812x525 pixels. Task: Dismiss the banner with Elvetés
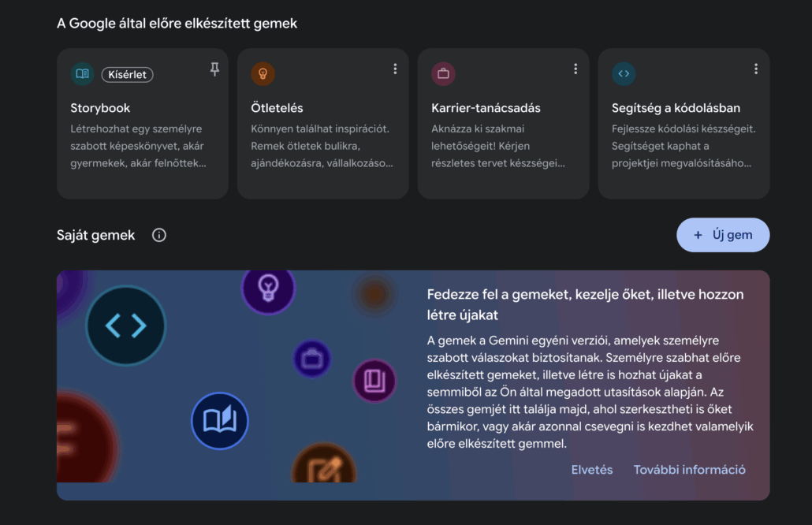pyautogui.click(x=592, y=470)
